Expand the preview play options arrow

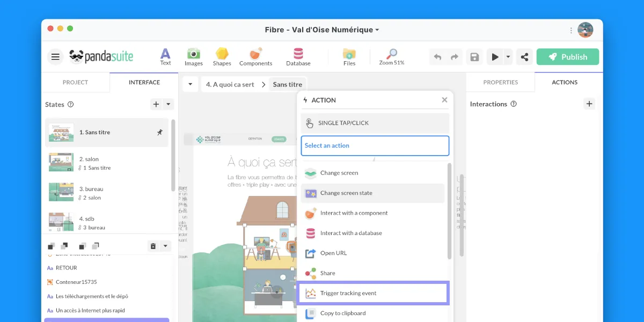pos(508,57)
